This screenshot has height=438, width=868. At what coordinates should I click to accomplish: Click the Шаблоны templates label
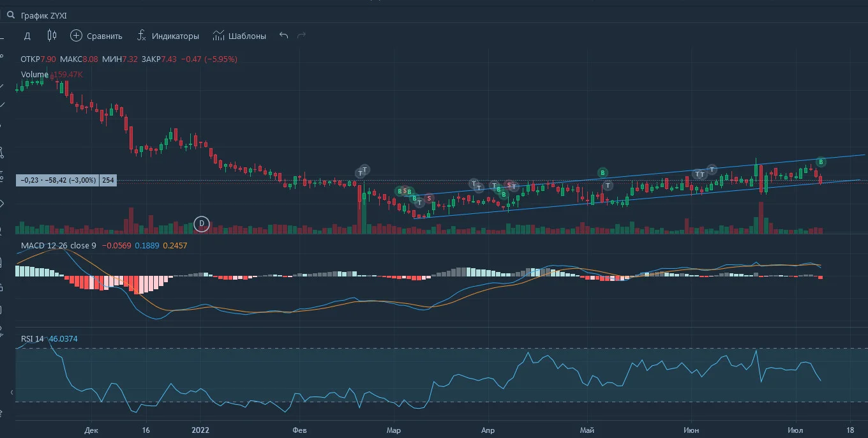pyautogui.click(x=247, y=36)
